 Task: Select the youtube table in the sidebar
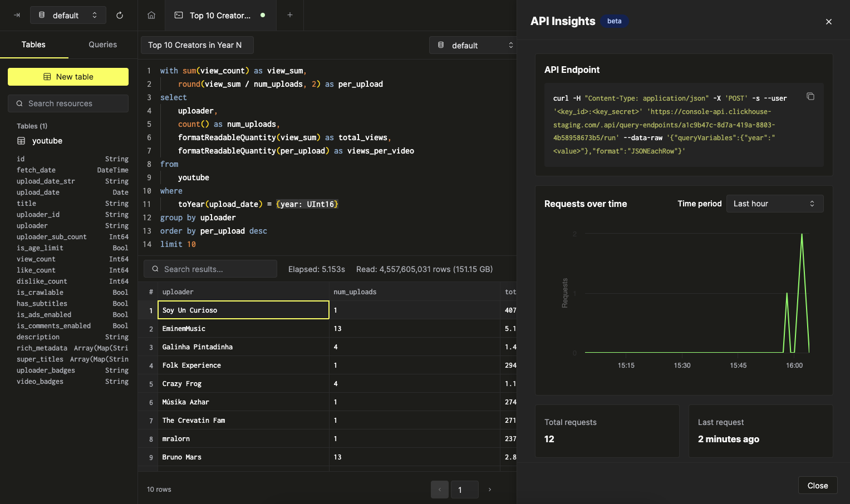[x=47, y=141]
